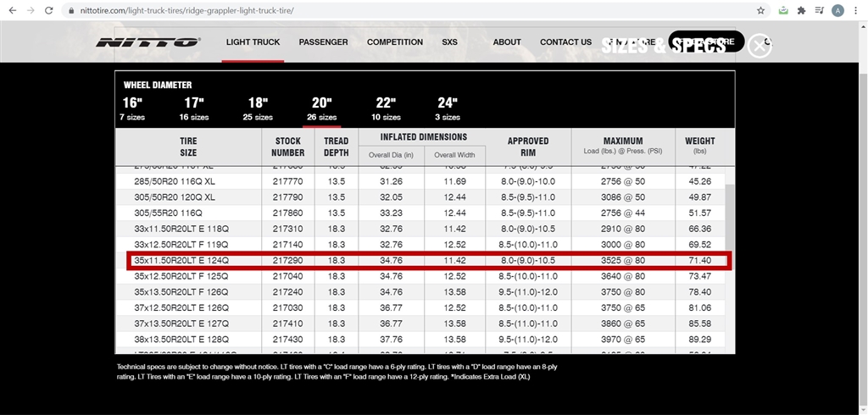Select the 16" wheel diameter tab
868x415 pixels.
[132, 108]
